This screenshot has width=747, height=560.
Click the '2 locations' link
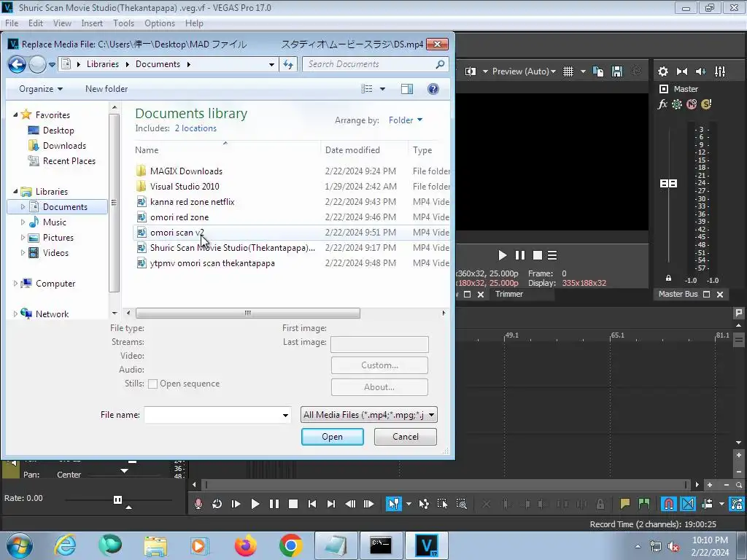[x=196, y=128]
